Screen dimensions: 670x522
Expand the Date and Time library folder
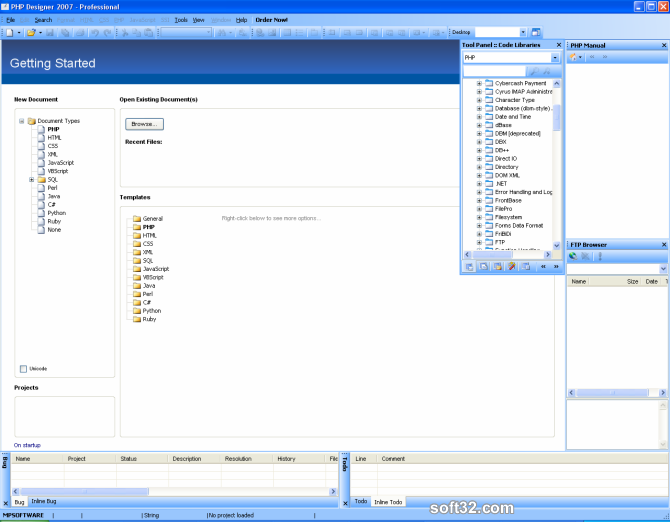[479, 117]
